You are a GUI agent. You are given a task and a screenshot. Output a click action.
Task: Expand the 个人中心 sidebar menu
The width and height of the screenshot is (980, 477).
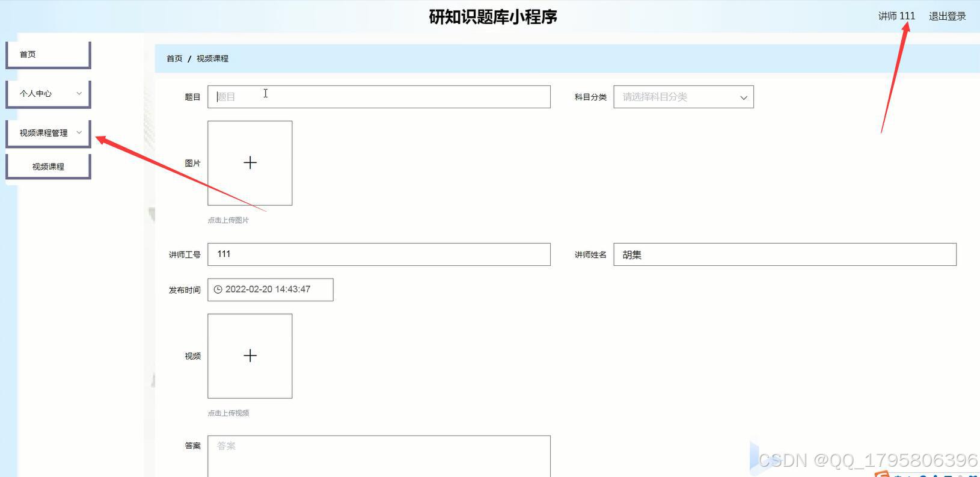coord(48,94)
